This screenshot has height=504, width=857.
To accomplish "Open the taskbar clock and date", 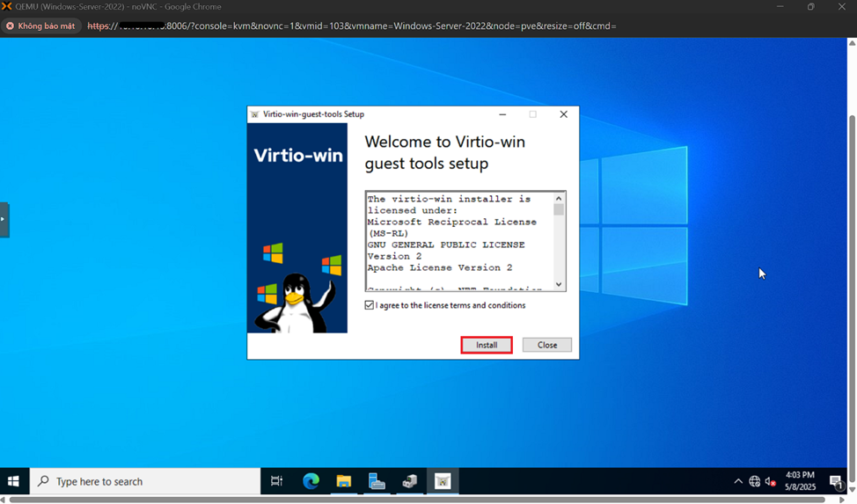I will (x=800, y=481).
